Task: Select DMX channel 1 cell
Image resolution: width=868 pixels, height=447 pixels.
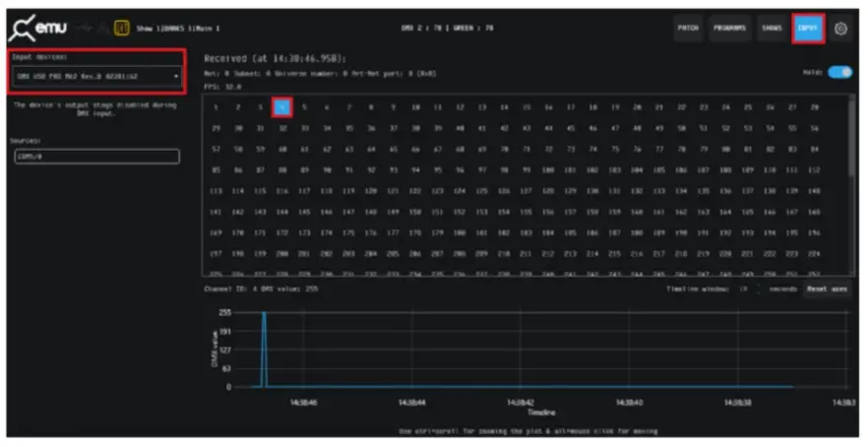Action: click(x=216, y=107)
